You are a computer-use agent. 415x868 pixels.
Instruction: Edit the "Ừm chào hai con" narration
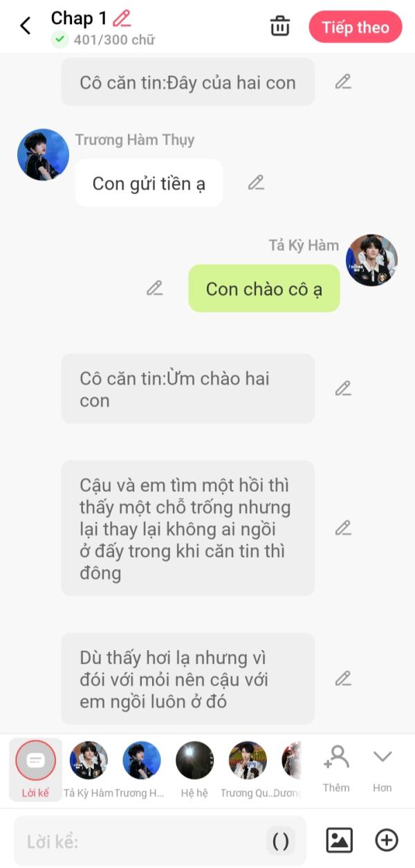tap(343, 388)
